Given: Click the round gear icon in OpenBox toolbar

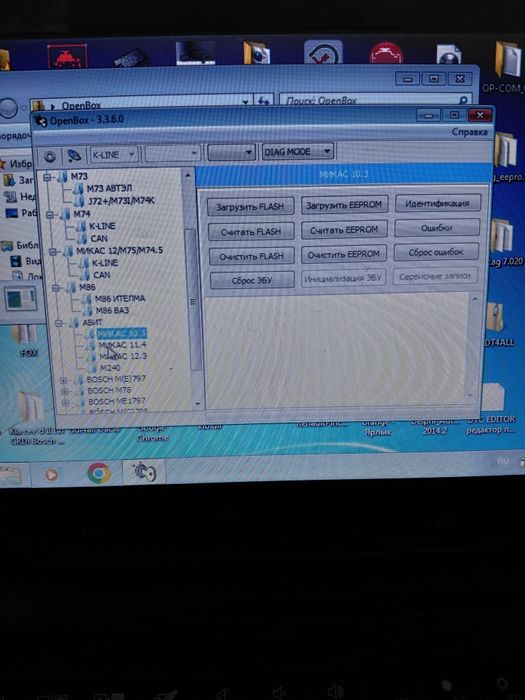Looking at the screenshot, I should (50, 157).
